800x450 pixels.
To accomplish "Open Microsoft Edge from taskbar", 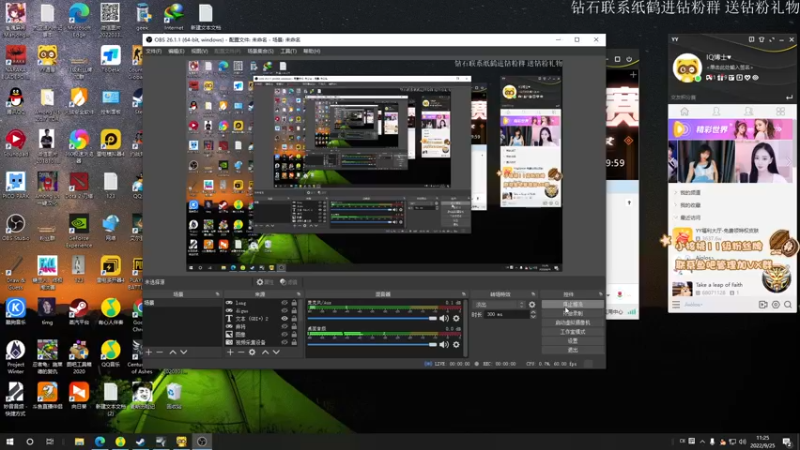I will tap(100, 441).
